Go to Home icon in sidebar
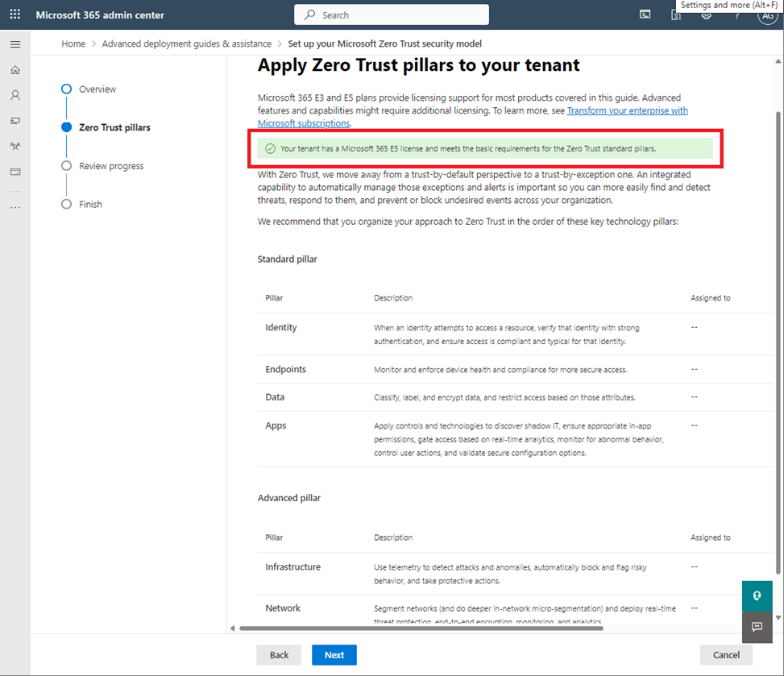The image size is (784, 676). (15, 70)
